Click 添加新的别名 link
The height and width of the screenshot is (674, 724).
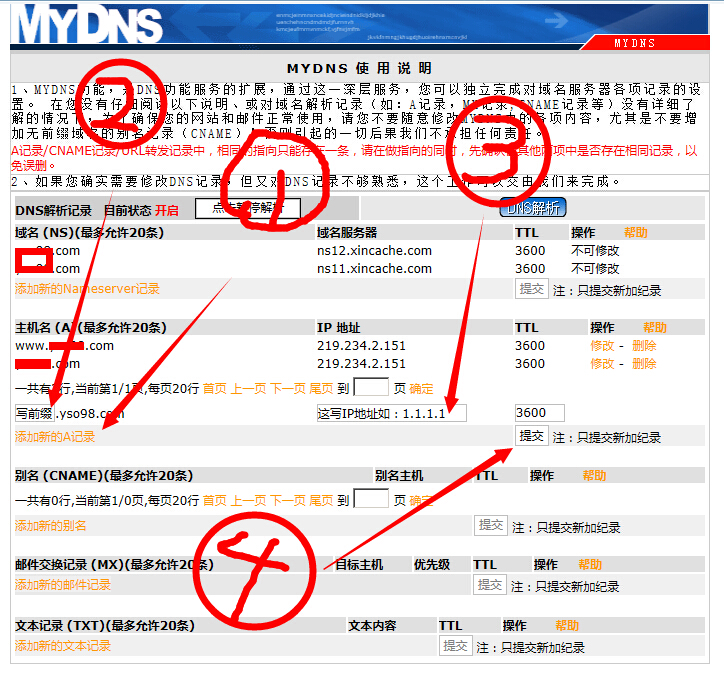pos(51,526)
